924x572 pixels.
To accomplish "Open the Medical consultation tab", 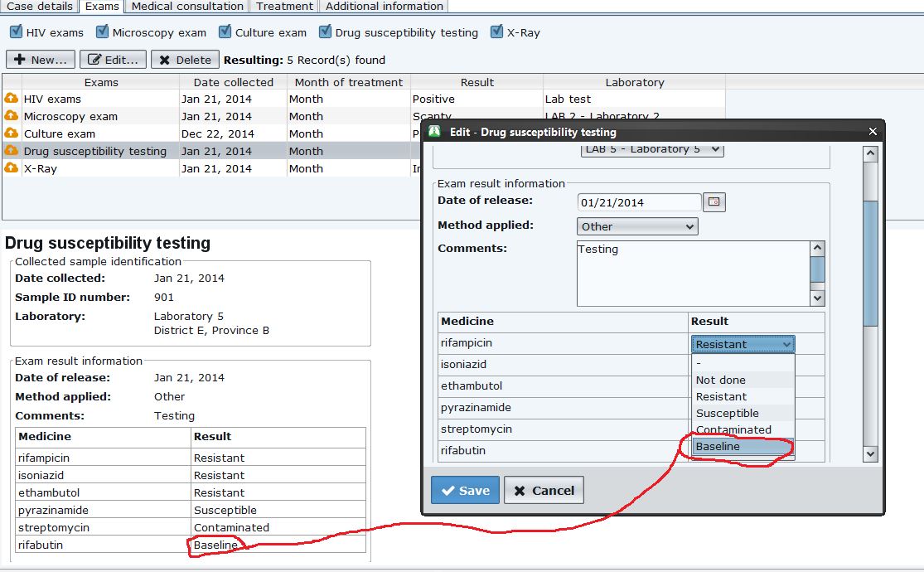I will pyautogui.click(x=187, y=7).
